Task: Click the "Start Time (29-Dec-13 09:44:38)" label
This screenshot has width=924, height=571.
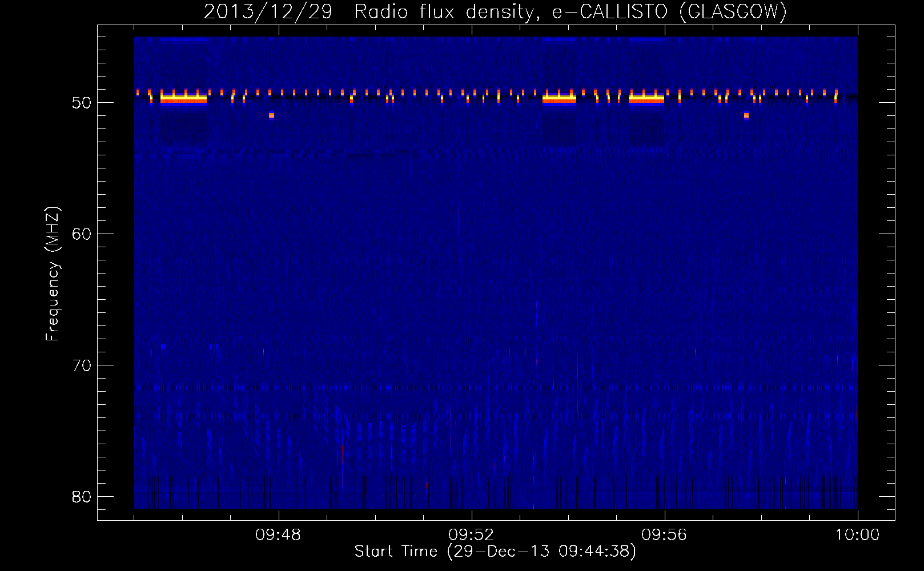Action: coord(495,552)
